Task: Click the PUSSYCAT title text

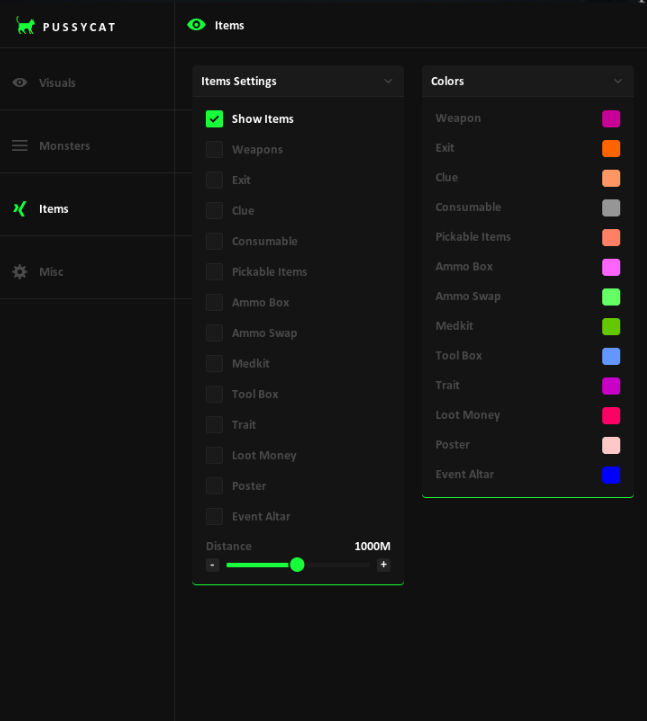Action: pyautogui.click(x=79, y=27)
